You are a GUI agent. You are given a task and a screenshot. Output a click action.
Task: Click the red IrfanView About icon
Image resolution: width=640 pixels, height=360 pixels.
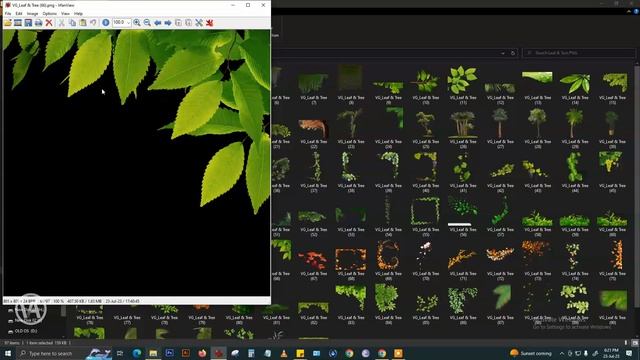(x=209, y=23)
